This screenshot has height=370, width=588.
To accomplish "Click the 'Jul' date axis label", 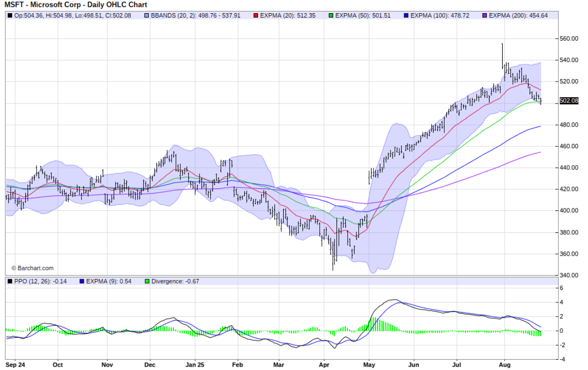I will click(x=457, y=365).
